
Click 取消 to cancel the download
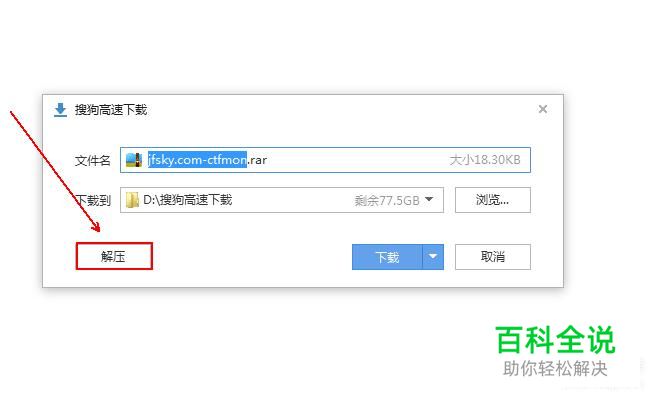(x=493, y=257)
